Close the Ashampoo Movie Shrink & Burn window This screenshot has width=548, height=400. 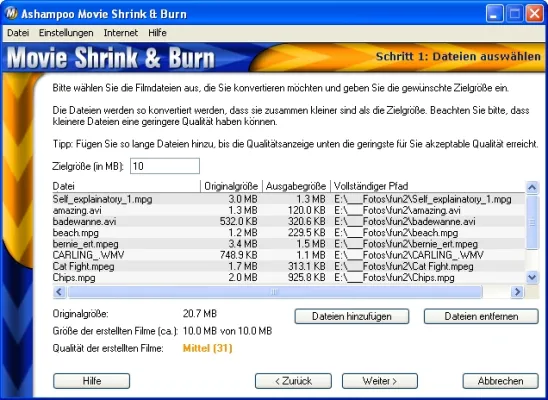pos(535,14)
